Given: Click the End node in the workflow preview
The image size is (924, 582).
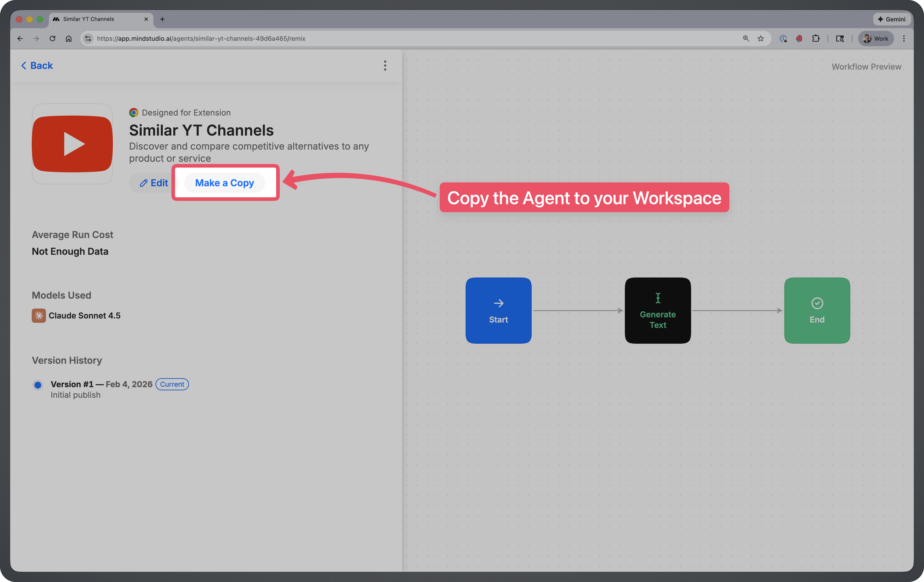Looking at the screenshot, I should (x=817, y=310).
